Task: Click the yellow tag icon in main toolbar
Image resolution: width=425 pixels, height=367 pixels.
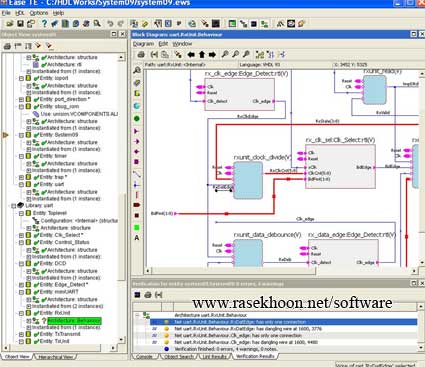Action: coord(145,24)
